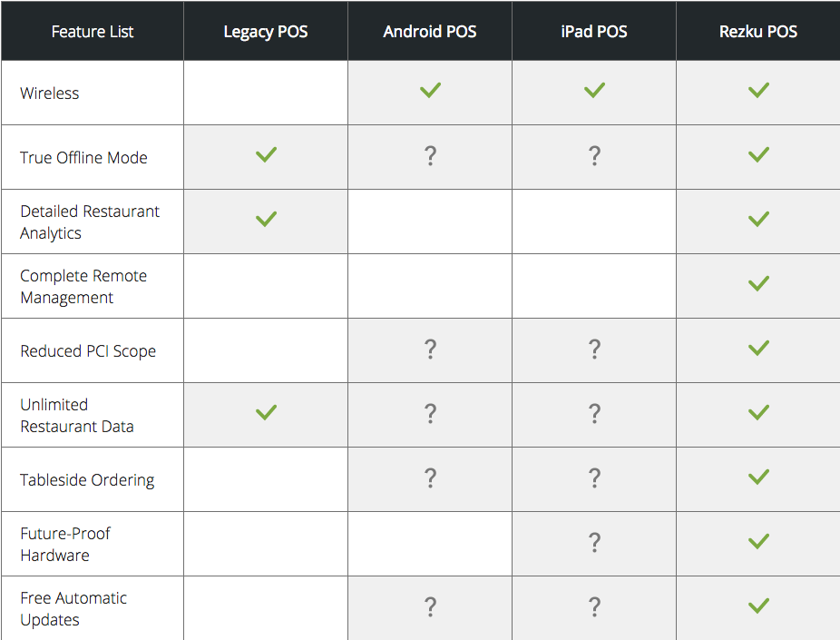Click the Wireless checkmark under iPad POS
This screenshot has height=640, width=840.
click(594, 90)
